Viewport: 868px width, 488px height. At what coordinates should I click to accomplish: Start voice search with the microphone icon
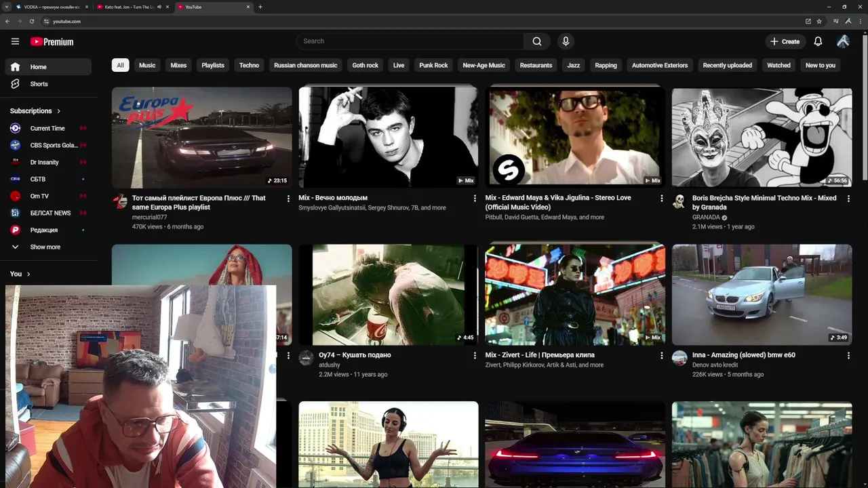(x=566, y=41)
